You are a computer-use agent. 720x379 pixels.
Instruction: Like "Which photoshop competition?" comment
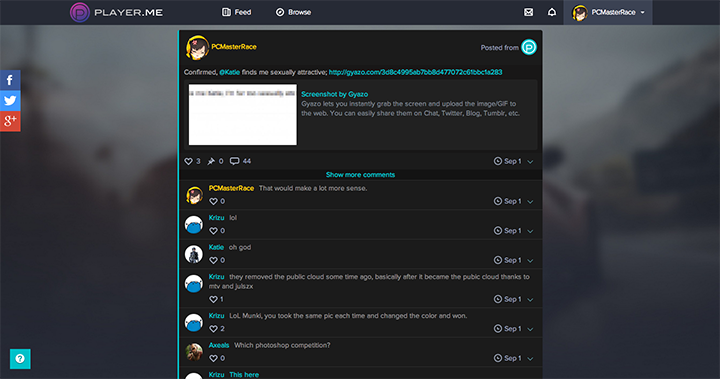pos(213,358)
